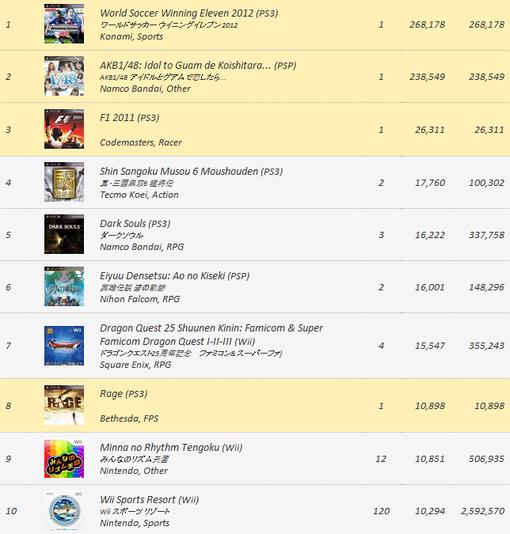Click the Konami, Sports publisher text
The width and height of the screenshot is (510, 534).
tap(131, 36)
